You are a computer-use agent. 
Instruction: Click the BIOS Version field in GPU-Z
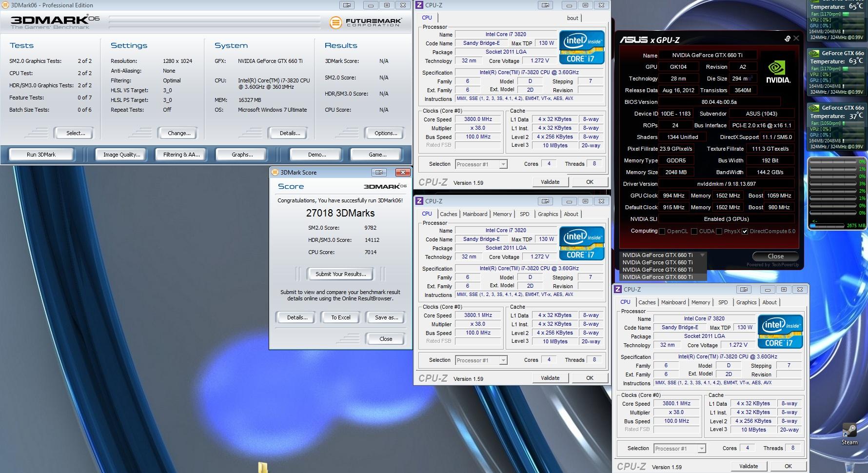[x=719, y=102]
